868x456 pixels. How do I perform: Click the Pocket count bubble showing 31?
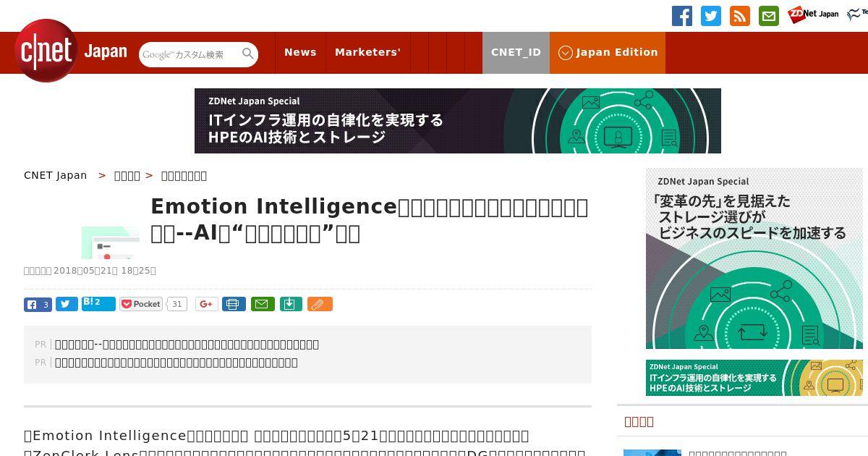(x=177, y=304)
